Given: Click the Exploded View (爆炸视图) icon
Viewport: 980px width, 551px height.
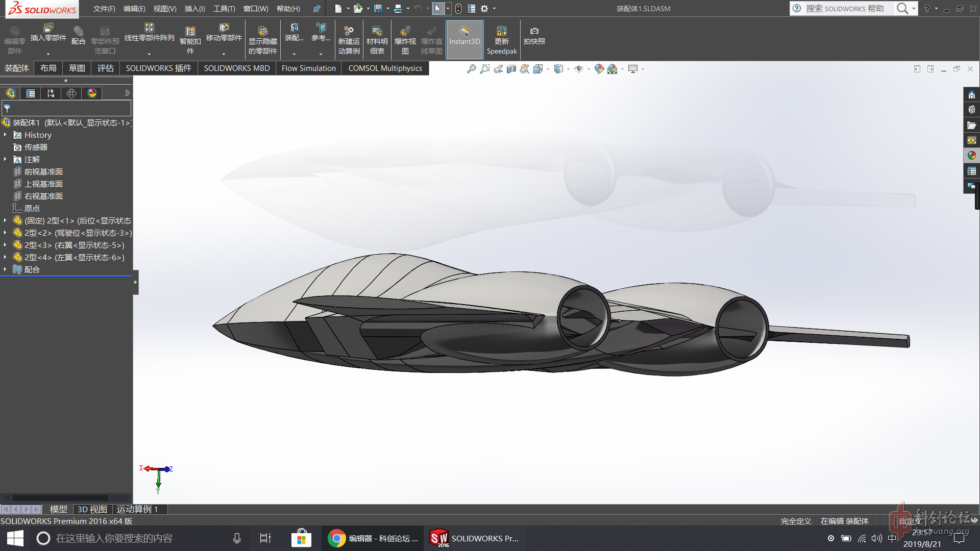Looking at the screenshot, I should 405,40.
